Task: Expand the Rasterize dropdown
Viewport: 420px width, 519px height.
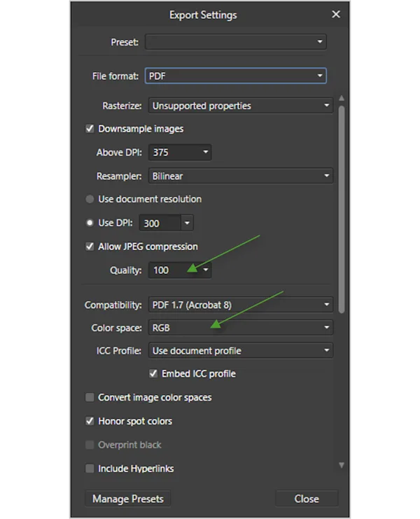Action: (x=240, y=106)
